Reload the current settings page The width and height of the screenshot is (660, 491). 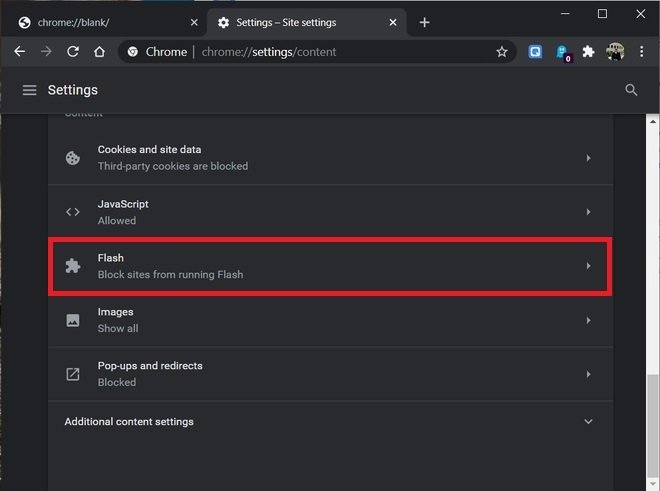(x=73, y=51)
